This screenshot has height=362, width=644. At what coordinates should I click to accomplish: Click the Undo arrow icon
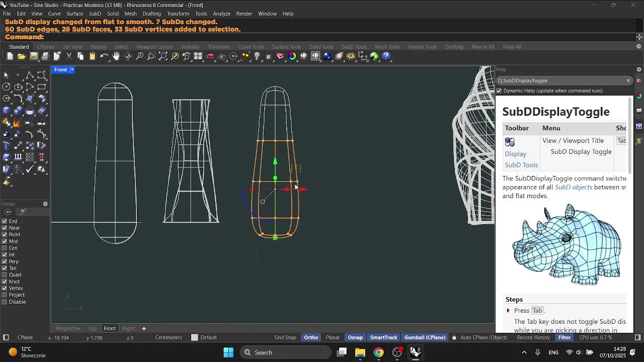[104, 56]
